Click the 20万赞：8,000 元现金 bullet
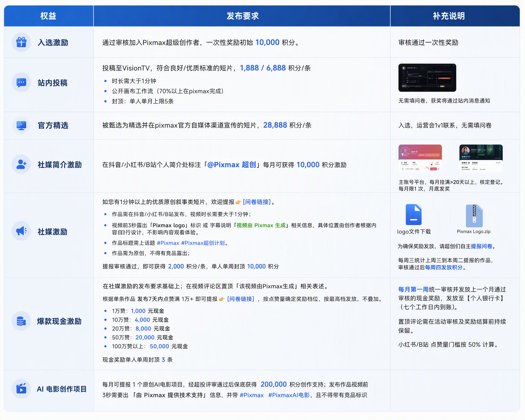 (141, 328)
